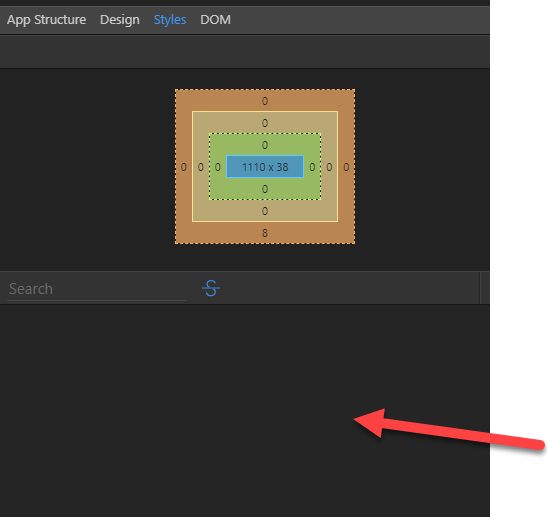The image size is (547, 517).
Task: Edit the margin-right value in box model
Action: click(x=346, y=167)
